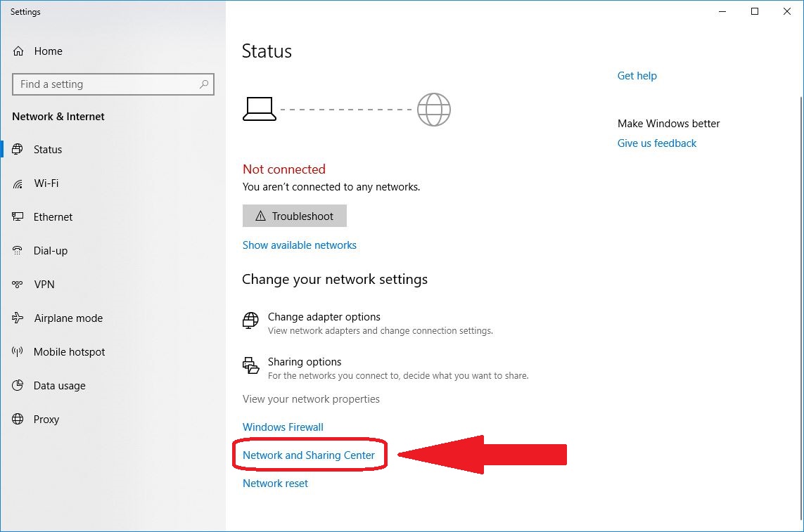Open the Wi-Fi settings page
This screenshot has width=804, height=532.
[46, 183]
